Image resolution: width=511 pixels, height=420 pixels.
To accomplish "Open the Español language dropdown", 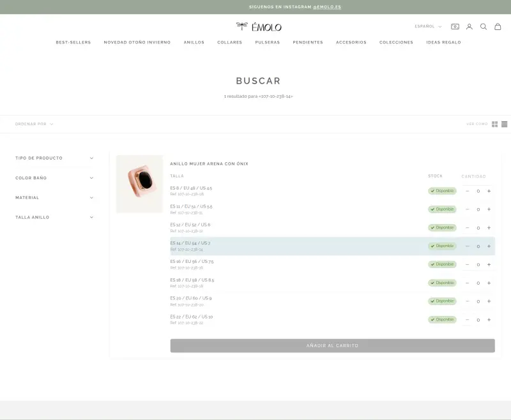I will pos(428,26).
